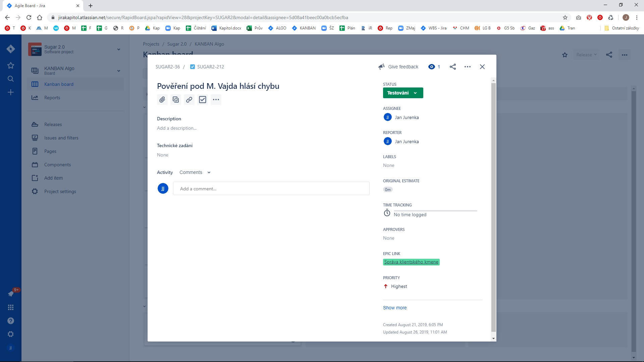This screenshot has height=362, width=644.
Task: Expand the KANBAN Algo board switcher
Action: click(x=119, y=71)
